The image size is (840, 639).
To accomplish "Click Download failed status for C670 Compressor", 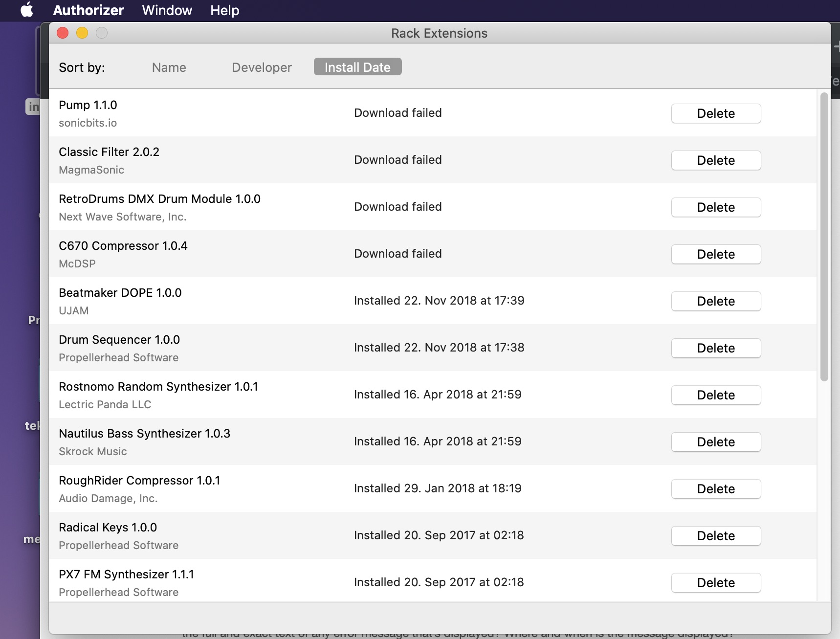I will click(398, 254).
